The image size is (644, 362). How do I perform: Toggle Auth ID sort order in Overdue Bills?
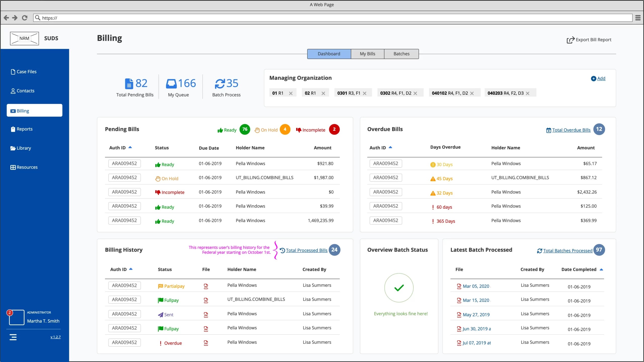[391, 147]
